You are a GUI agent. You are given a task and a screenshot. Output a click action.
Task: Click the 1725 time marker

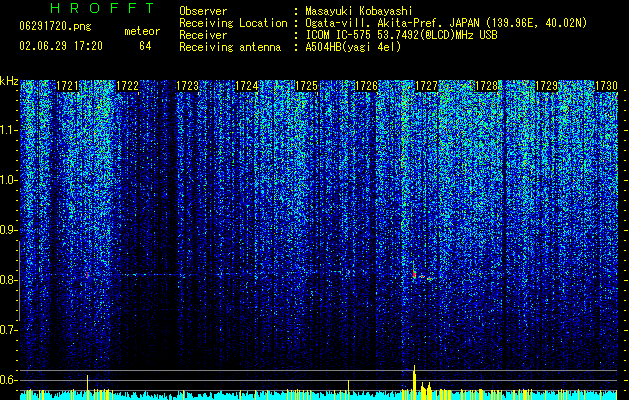click(x=306, y=86)
